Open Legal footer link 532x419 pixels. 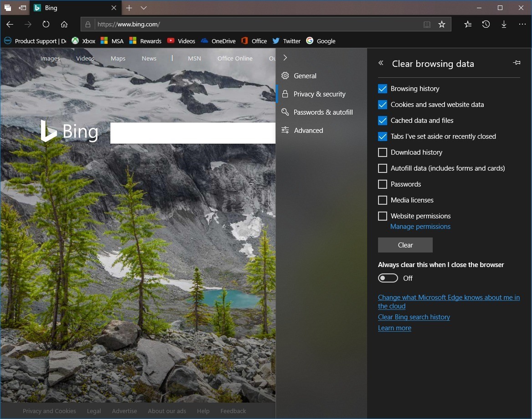(94, 411)
